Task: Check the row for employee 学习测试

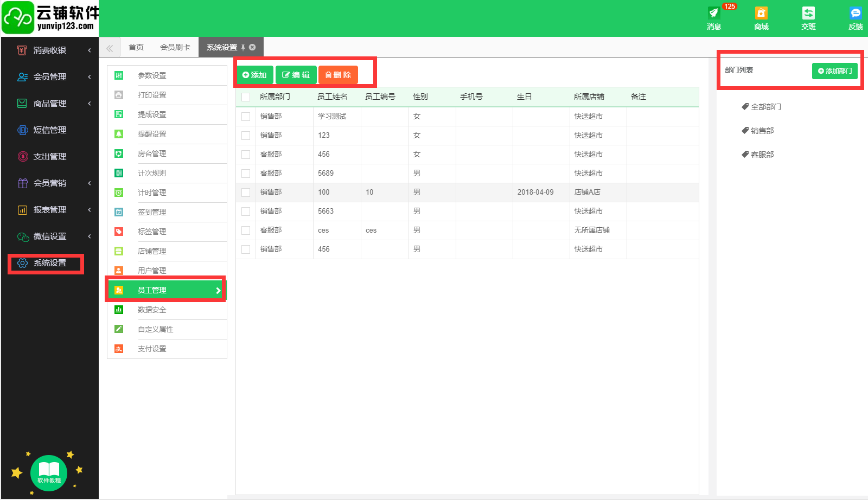Action: pos(246,117)
